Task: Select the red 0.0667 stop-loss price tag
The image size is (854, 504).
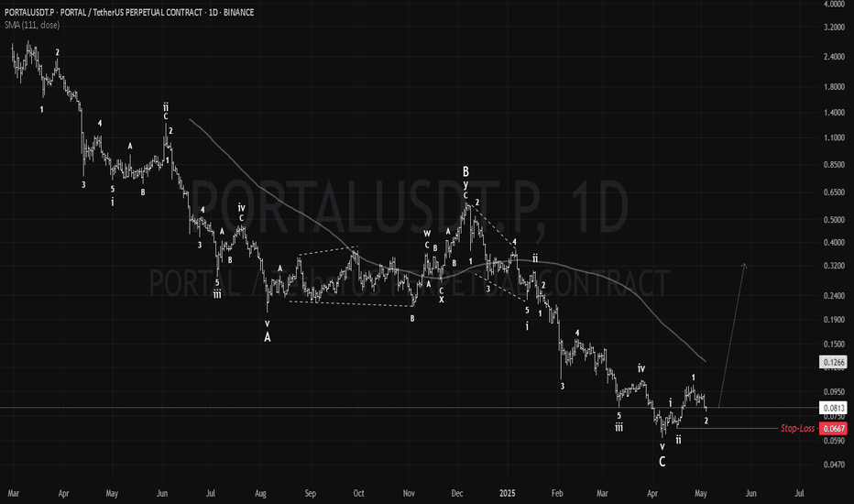Action: [833, 429]
